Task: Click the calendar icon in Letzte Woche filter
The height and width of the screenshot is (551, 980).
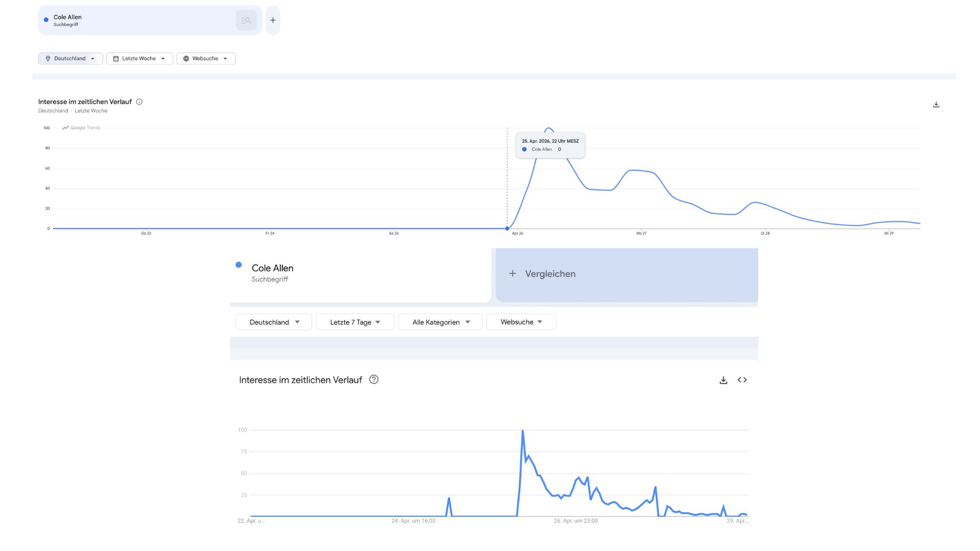Action: pyautogui.click(x=116, y=58)
